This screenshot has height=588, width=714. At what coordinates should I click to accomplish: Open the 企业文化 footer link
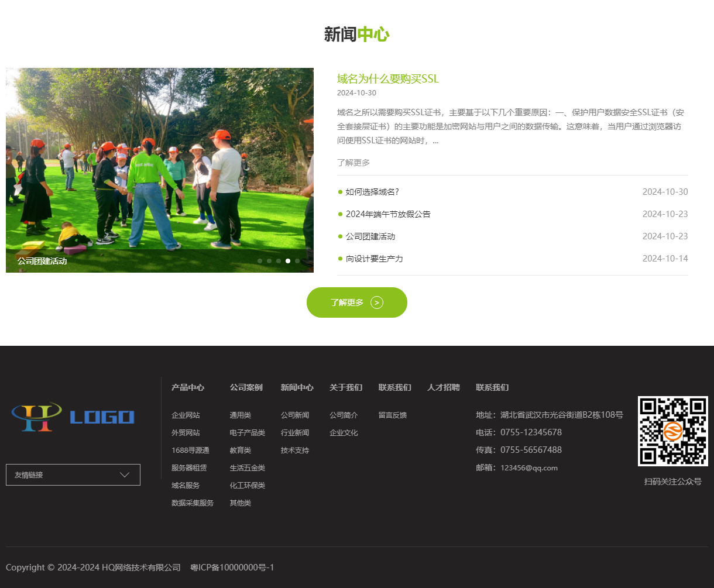(344, 433)
